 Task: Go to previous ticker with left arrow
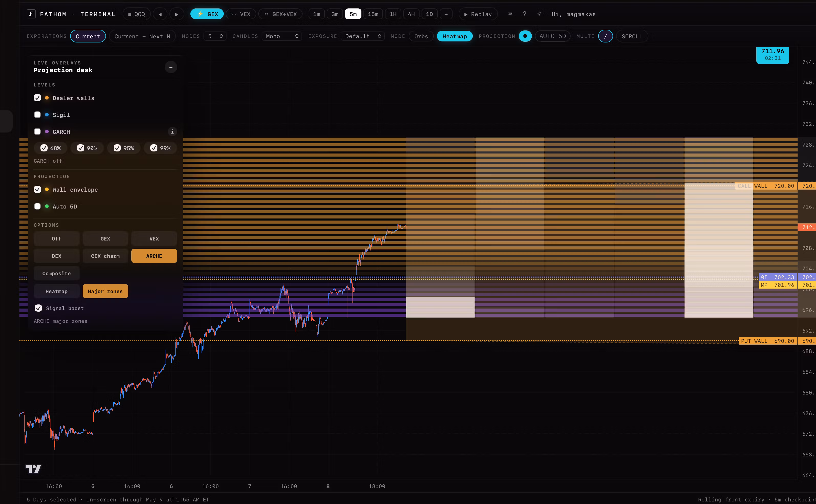(x=160, y=14)
